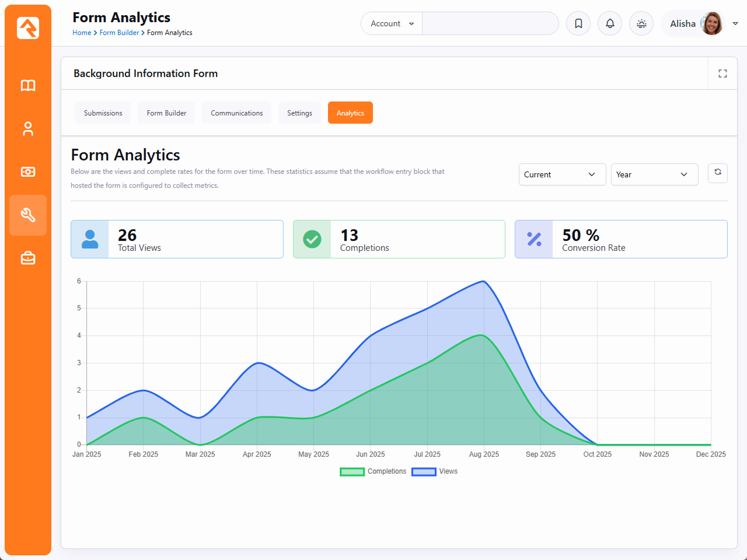Switch to the Submissions tab
Viewport: 747px width, 560px height.
[x=103, y=113]
